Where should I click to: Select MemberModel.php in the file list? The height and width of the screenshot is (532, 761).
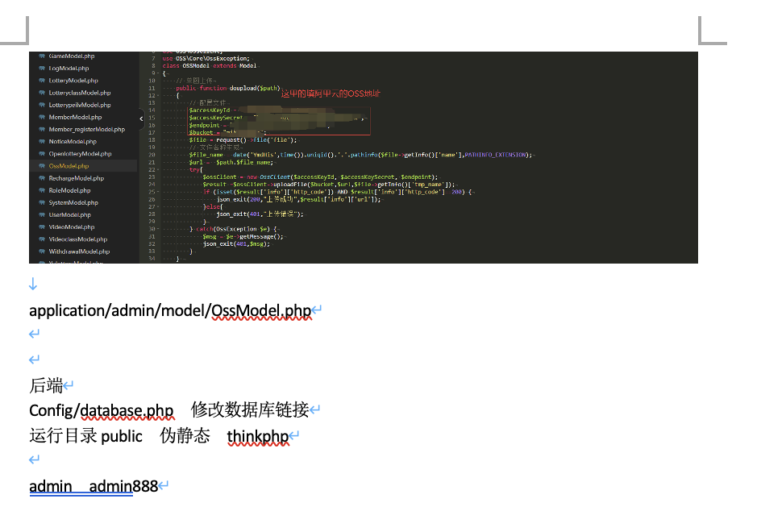(75, 118)
